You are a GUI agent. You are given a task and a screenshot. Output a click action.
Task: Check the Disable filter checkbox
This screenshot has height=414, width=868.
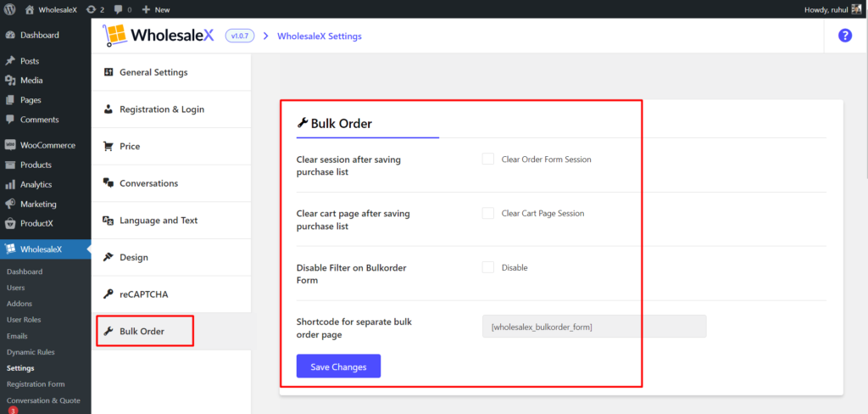click(x=487, y=268)
